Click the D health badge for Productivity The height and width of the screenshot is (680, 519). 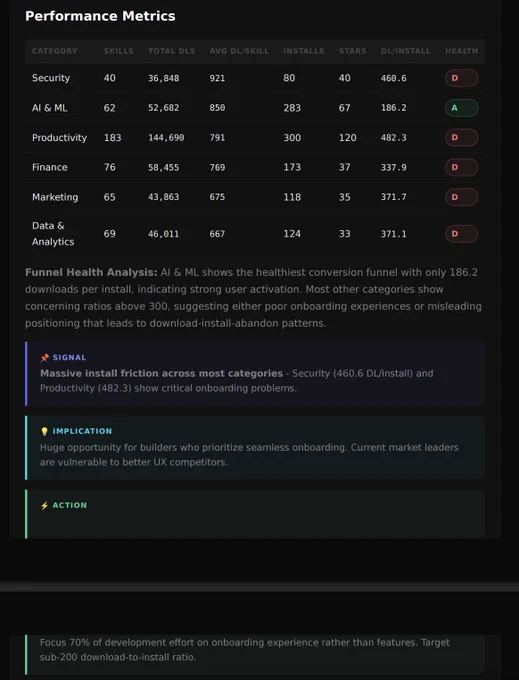click(x=461, y=137)
